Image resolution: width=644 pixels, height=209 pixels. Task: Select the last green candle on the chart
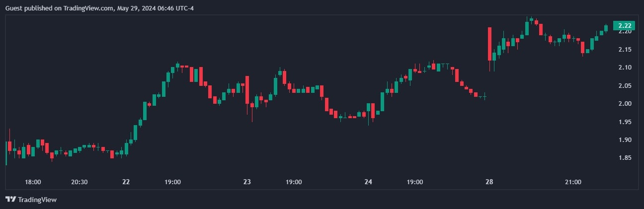point(606,28)
